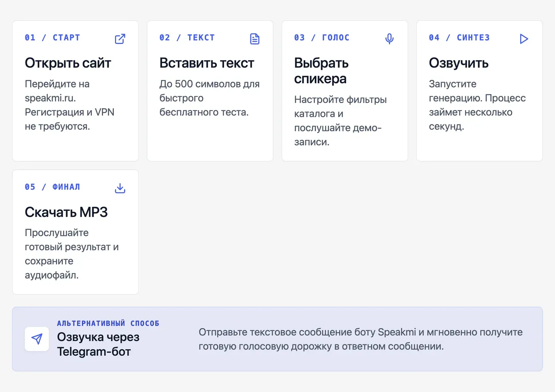Click the paper plane Telegram icon
The width and height of the screenshot is (555, 392).
(37, 339)
